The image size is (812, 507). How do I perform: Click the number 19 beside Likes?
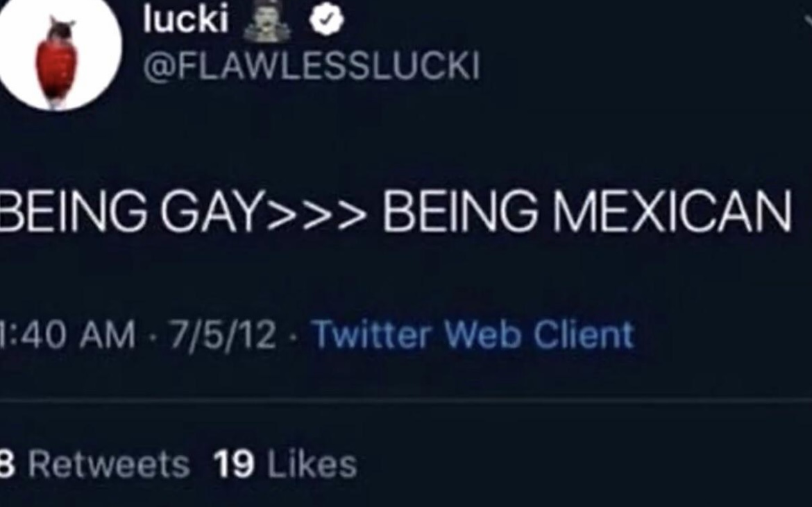point(234,463)
